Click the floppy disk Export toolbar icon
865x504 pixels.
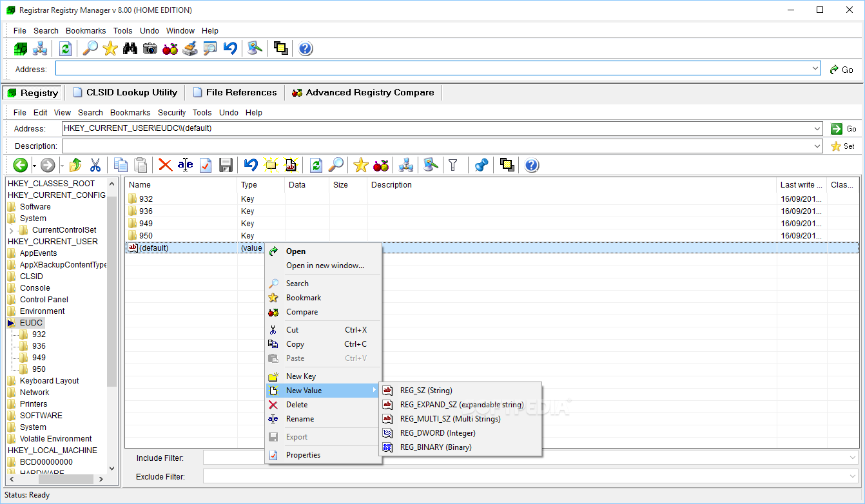[x=226, y=165]
